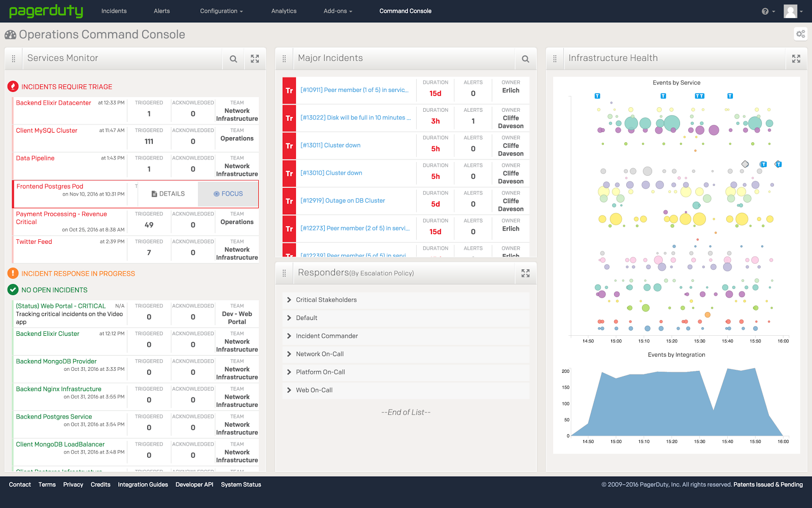This screenshot has width=812, height=508.
Task: Click FOCUS button for Frontend Postgres Pod
Action: pos(228,194)
